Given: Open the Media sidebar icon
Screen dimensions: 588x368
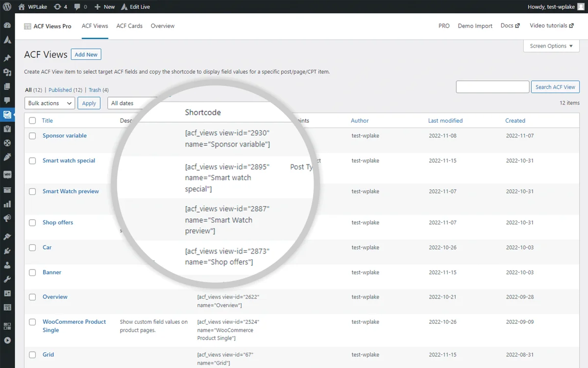Looking at the screenshot, I should coord(7,72).
